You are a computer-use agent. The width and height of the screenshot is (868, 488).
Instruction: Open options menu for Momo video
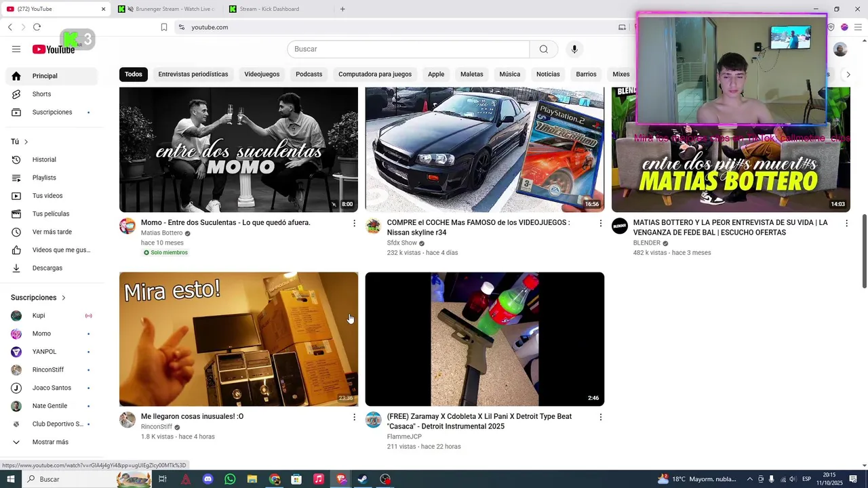[x=354, y=223]
